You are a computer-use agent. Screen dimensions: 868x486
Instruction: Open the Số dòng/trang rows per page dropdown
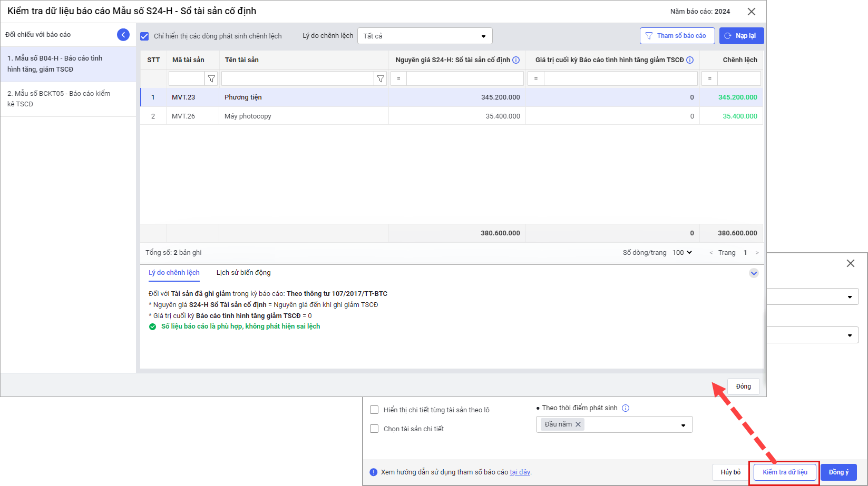pyautogui.click(x=682, y=253)
